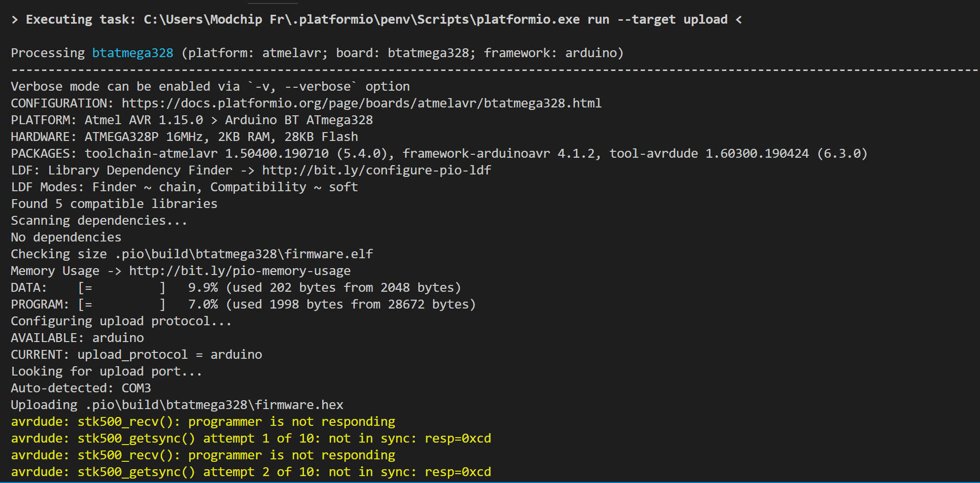Screen dimensions: 980x483
Task: Click the Found 5 compatible libraries line
Action: pos(114,204)
